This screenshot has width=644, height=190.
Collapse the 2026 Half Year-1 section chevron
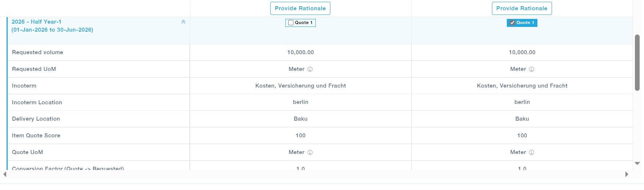click(183, 22)
